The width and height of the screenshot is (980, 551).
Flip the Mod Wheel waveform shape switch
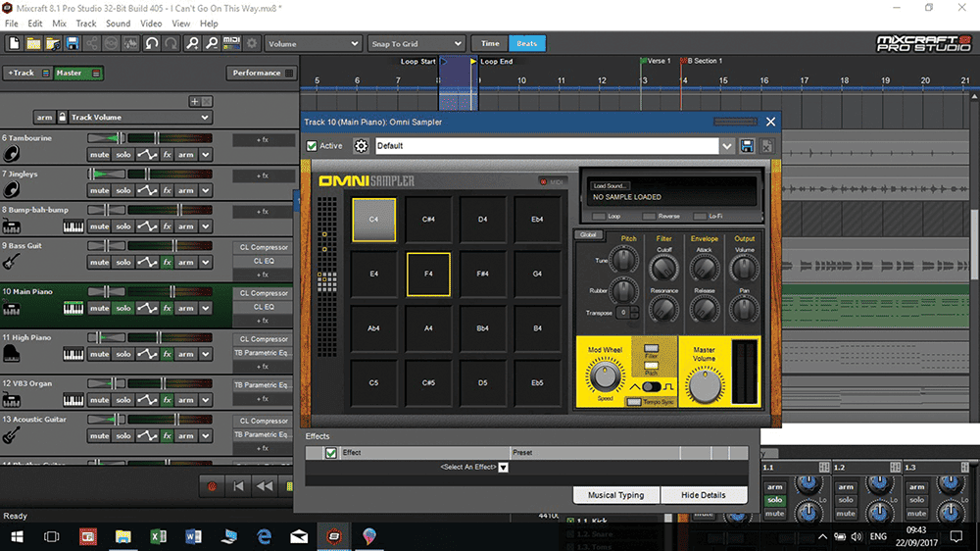click(x=652, y=387)
